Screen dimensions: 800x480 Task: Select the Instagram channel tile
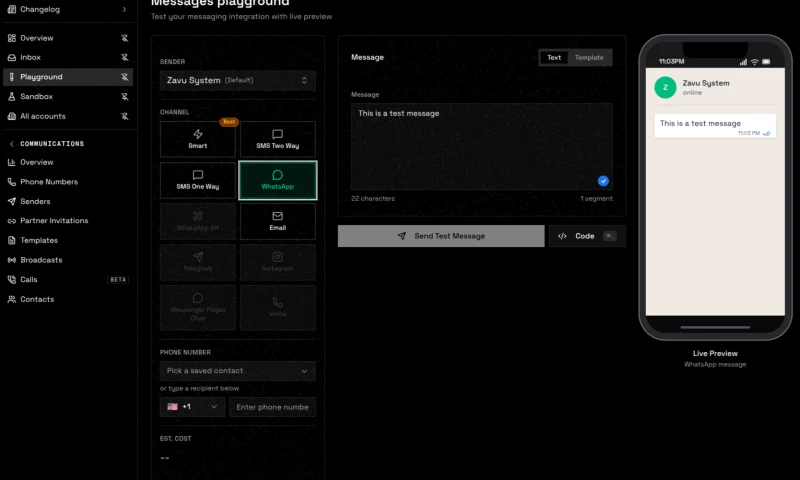pos(278,262)
